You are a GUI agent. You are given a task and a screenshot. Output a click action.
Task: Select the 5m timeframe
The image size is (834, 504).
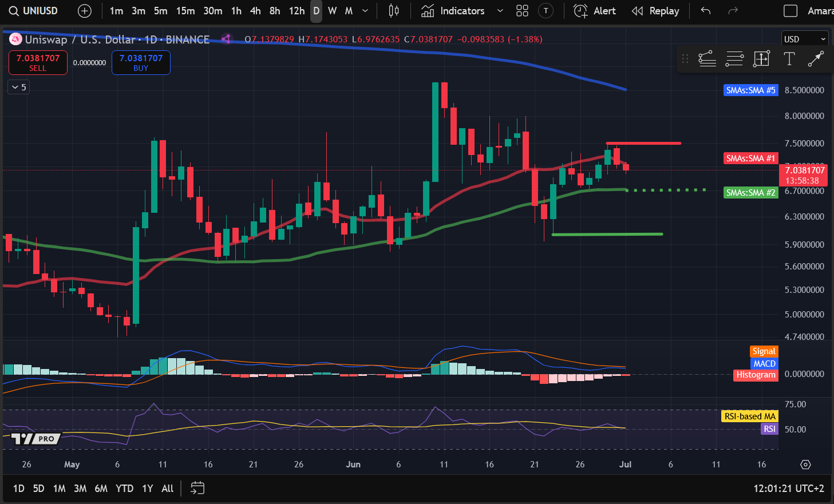160,11
